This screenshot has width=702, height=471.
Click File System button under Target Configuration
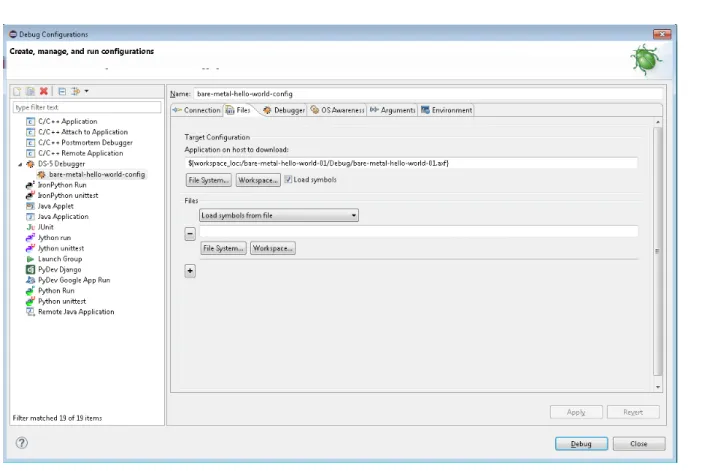pos(209,180)
